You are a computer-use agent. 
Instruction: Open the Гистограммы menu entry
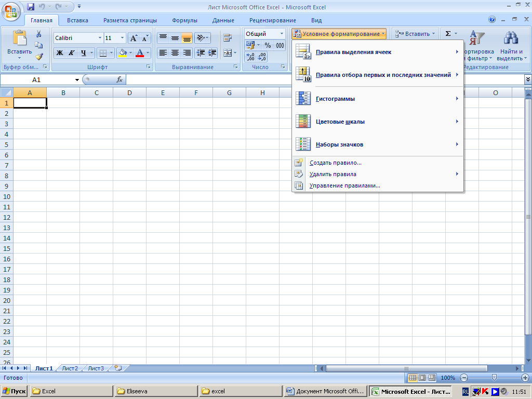click(x=378, y=99)
